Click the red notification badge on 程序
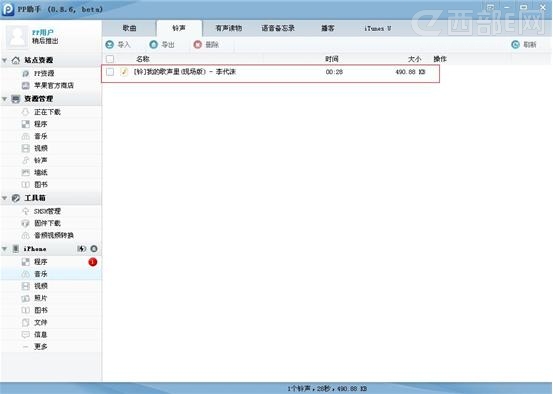The image size is (553, 394). (x=92, y=262)
